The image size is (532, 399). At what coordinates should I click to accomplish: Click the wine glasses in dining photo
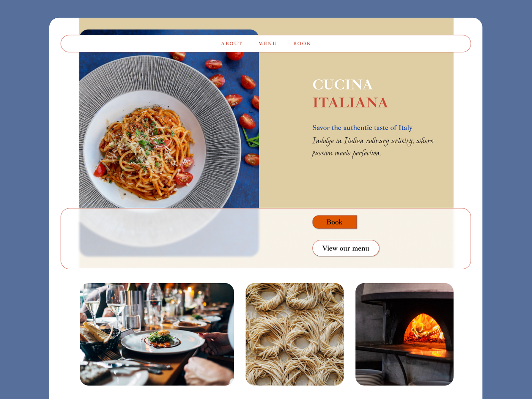pyautogui.click(x=105, y=304)
